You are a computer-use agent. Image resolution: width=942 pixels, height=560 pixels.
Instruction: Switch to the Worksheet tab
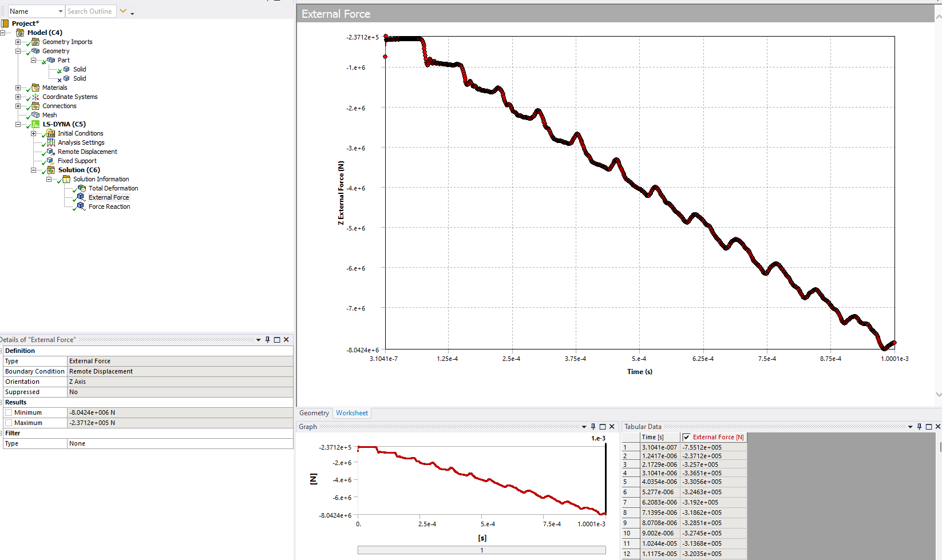(351, 413)
